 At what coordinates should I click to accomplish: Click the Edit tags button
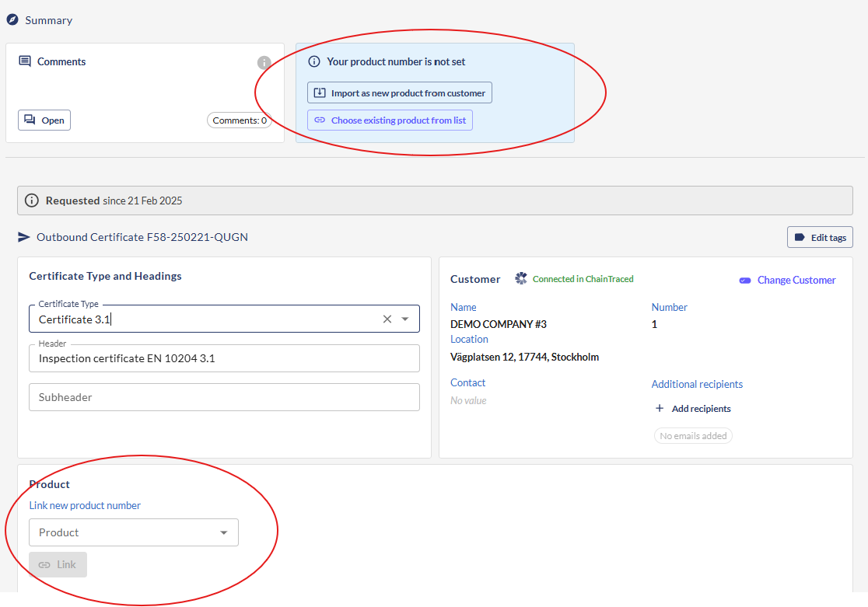(x=820, y=237)
